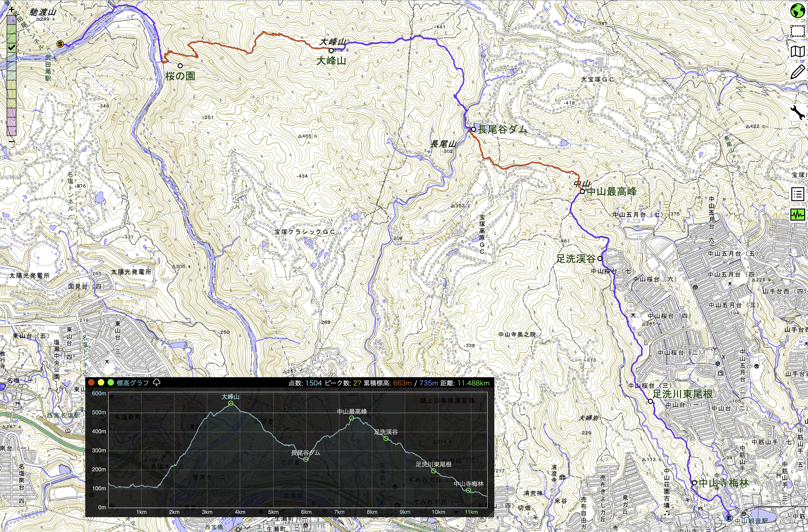Click the 足洗川東尾根 green map label
808x532 pixels.
point(682,394)
